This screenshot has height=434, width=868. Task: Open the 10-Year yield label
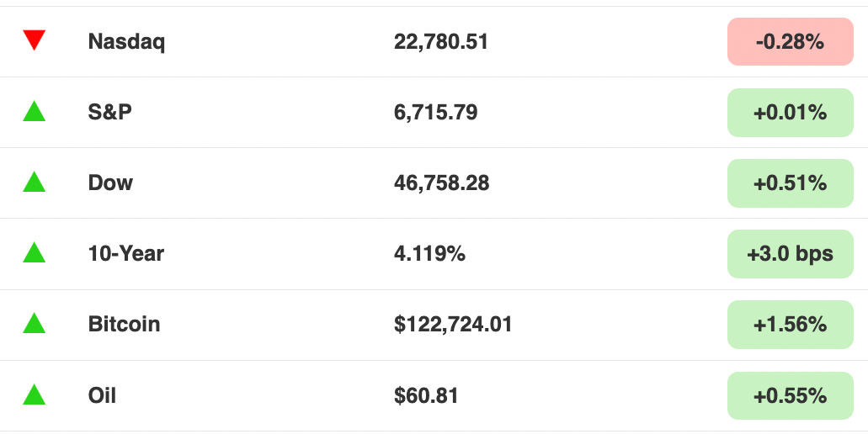tap(125, 254)
